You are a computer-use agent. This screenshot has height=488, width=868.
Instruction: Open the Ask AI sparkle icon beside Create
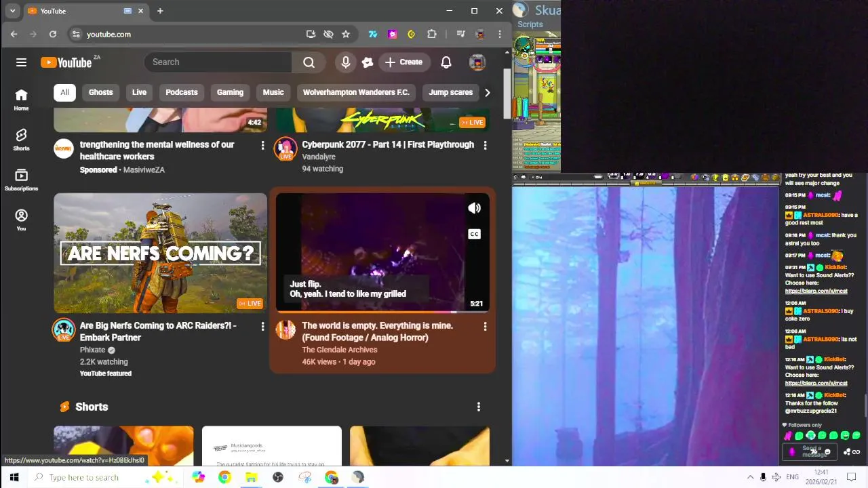(368, 62)
